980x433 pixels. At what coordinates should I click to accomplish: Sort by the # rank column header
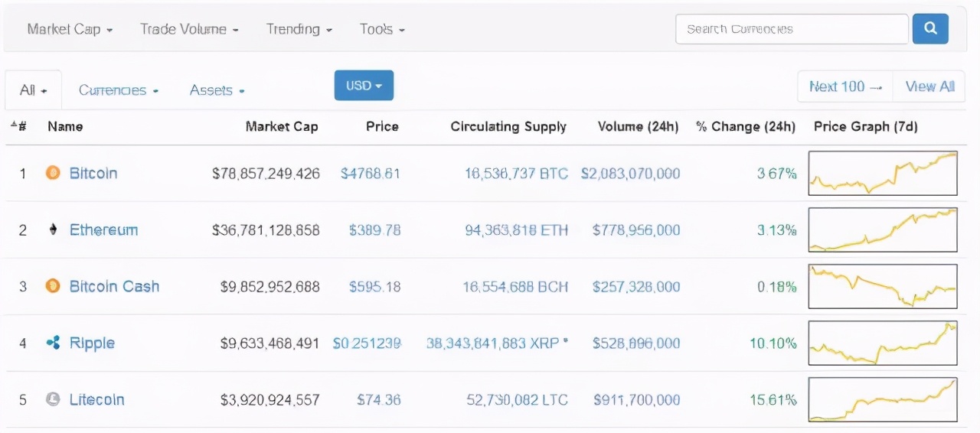pos(19,126)
